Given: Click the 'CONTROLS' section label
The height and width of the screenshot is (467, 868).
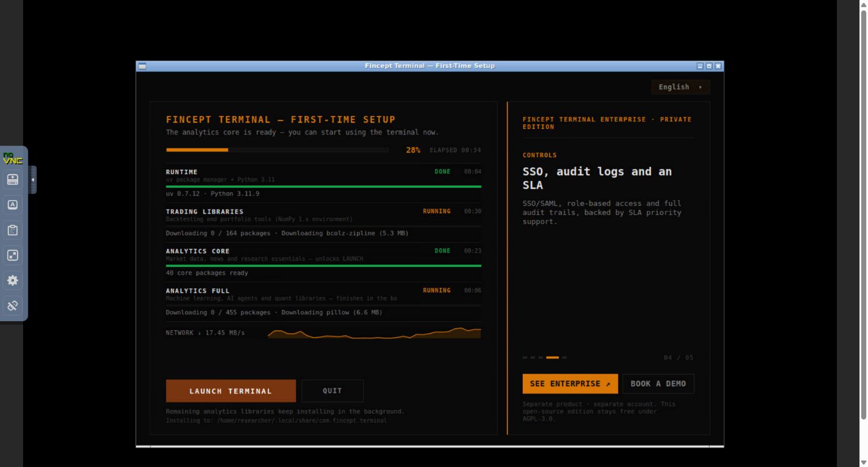Looking at the screenshot, I should point(540,155).
